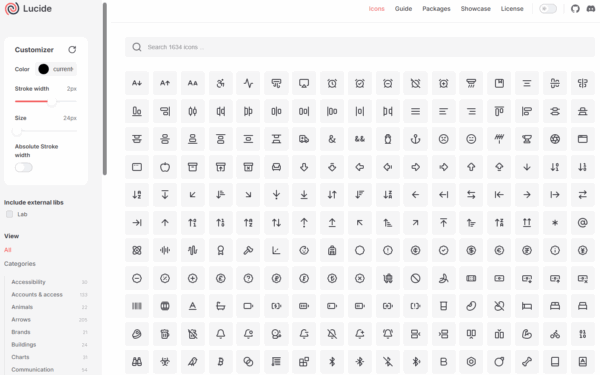Image resolution: width=600 pixels, height=375 pixels.
Task: Choose the bomb icon
Action: click(499, 362)
